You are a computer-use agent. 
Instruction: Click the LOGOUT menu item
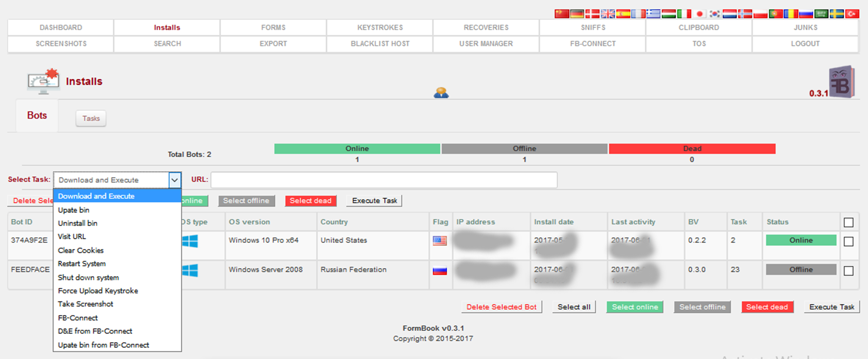(805, 44)
